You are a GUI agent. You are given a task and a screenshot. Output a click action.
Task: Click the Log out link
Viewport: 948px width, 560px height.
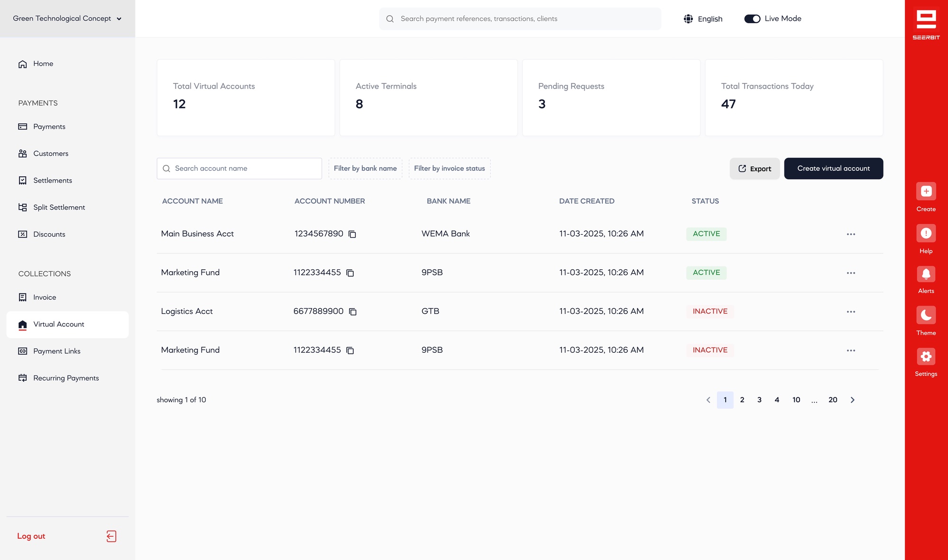pos(31,536)
